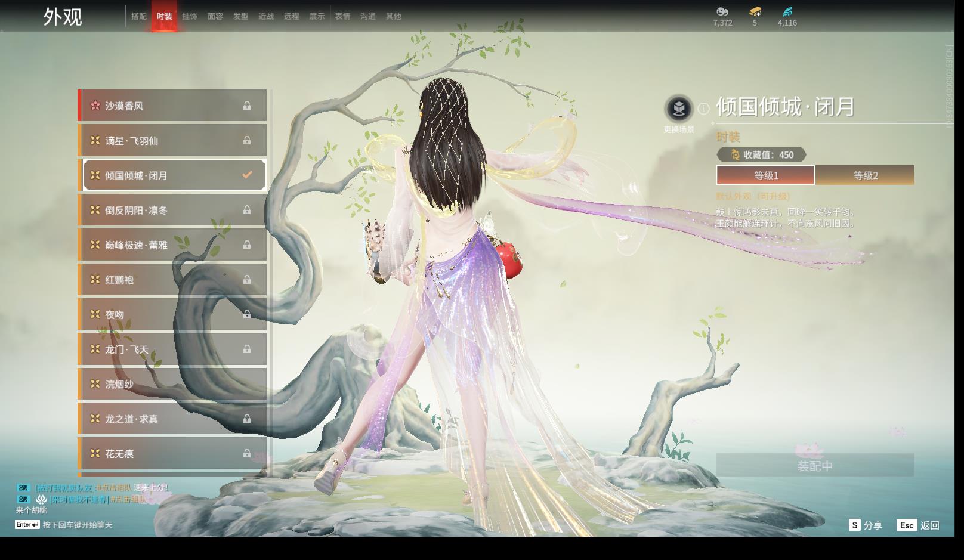Click the S key share icon
This screenshot has width=964, height=560.
[x=855, y=525]
